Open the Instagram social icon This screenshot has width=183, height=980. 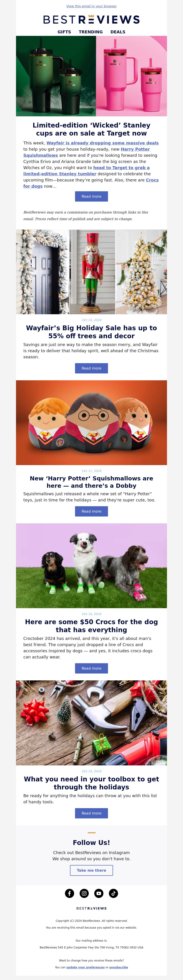(x=84, y=893)
